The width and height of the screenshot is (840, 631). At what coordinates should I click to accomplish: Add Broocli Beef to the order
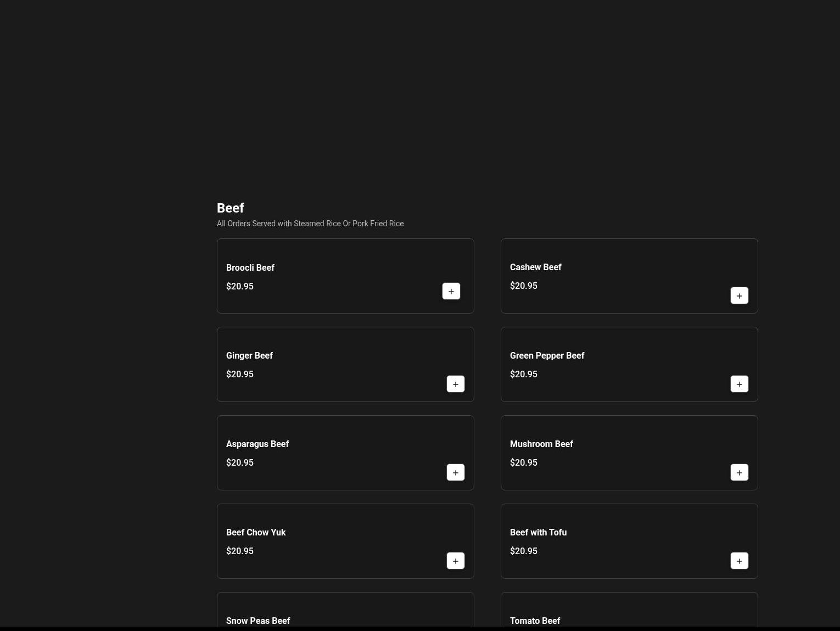click(451, 291)
